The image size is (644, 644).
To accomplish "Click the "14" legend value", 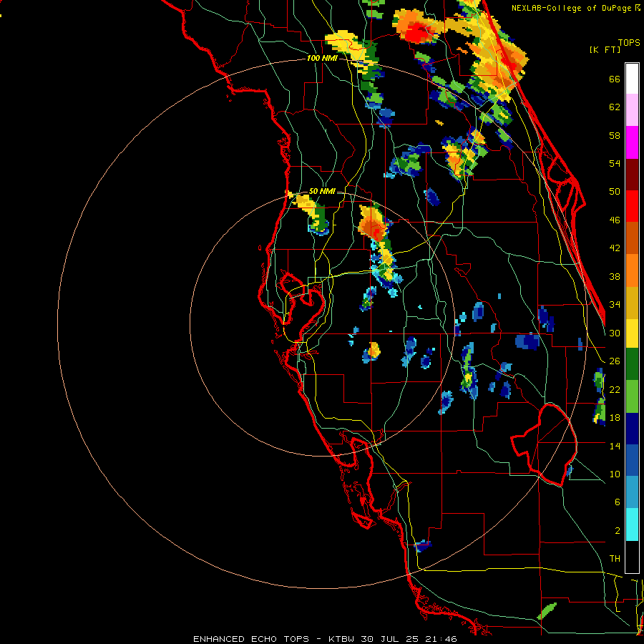I will click(615, 446).
